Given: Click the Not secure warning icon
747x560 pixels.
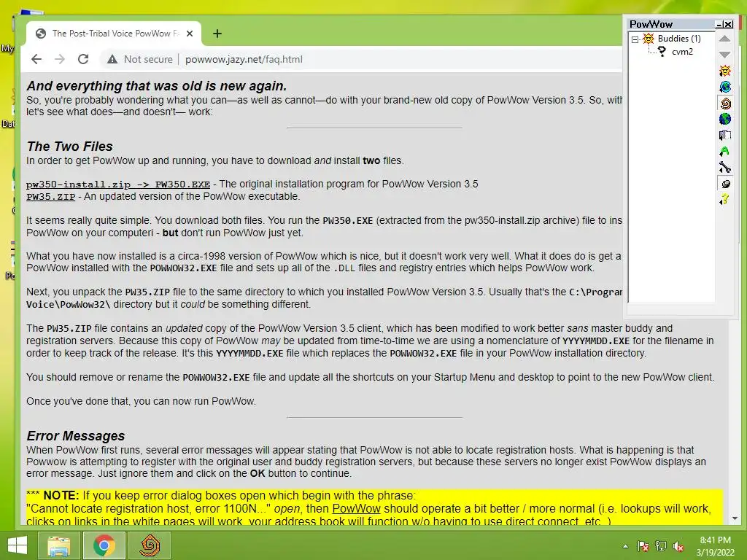Looking at the screenshot, I should pos(112,59).
